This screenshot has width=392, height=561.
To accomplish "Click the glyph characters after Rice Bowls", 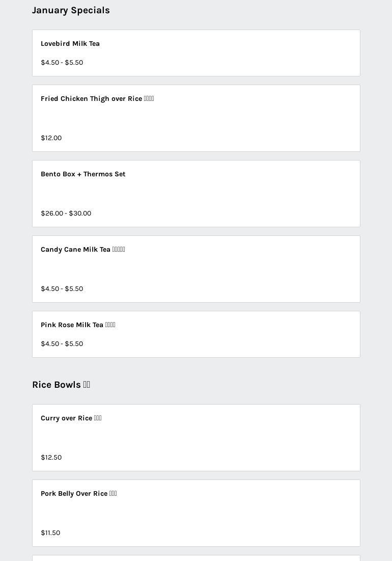I will coord(87,385).
